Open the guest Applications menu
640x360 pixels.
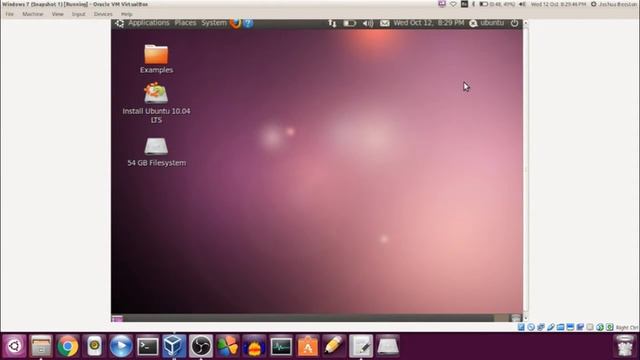click(x=149, y=23)
